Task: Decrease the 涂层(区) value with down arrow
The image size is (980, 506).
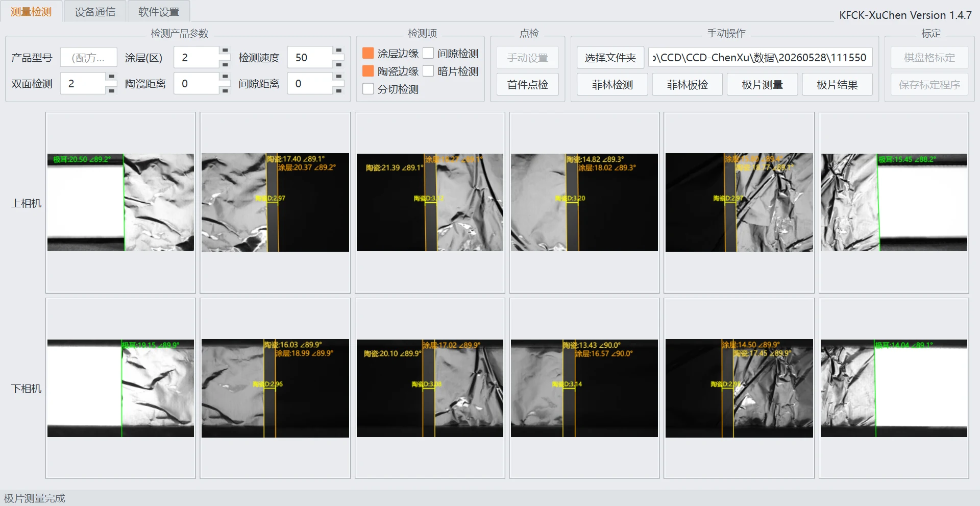Action: tap(225, 64)
